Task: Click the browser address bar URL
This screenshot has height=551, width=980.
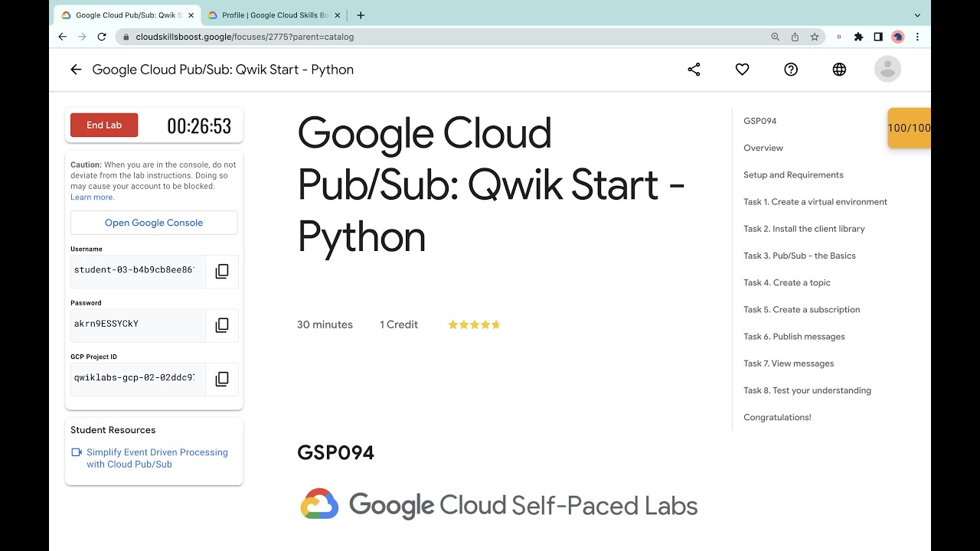Action: [244, 37]
